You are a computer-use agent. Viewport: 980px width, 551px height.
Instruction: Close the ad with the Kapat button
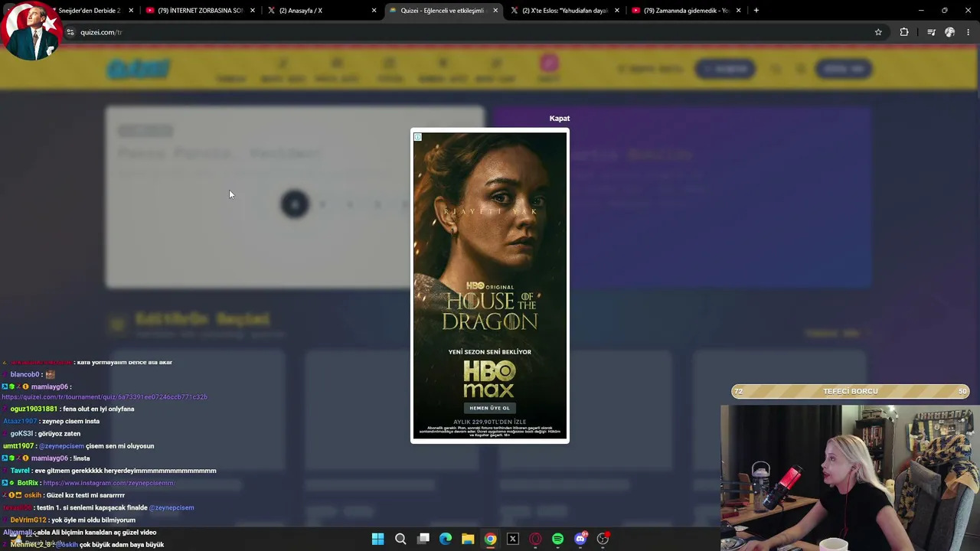click(x=559, y=119)
